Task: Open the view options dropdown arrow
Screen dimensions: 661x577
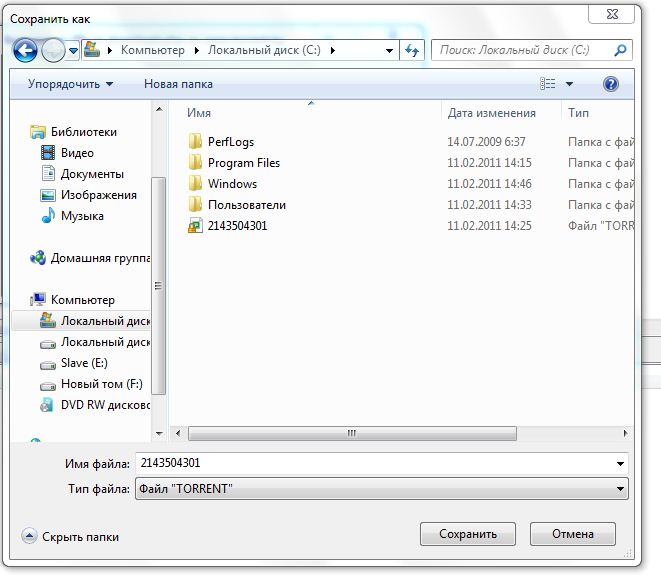Action: (x=569, y=84)
